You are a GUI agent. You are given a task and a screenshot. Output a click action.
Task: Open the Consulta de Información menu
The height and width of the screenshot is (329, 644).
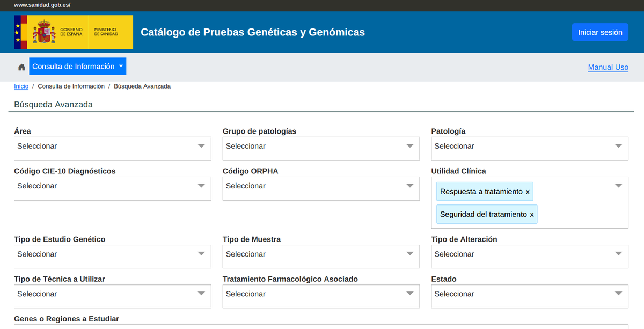click(78, 67)
